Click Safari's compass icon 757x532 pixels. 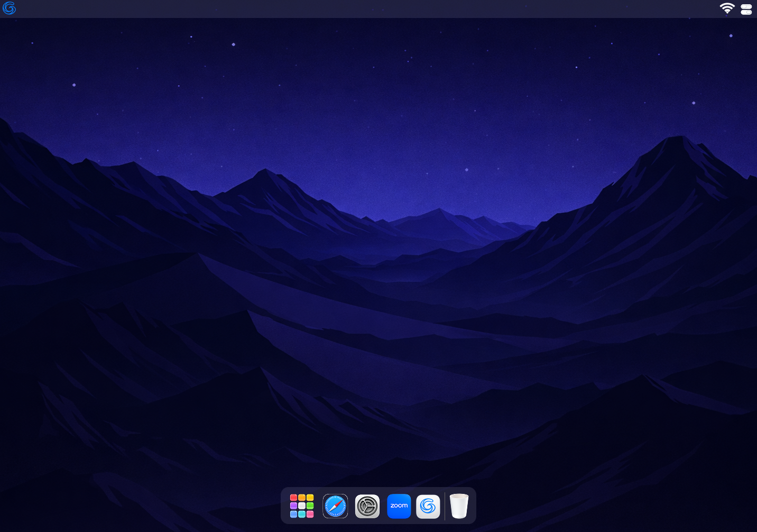point(335,506)
